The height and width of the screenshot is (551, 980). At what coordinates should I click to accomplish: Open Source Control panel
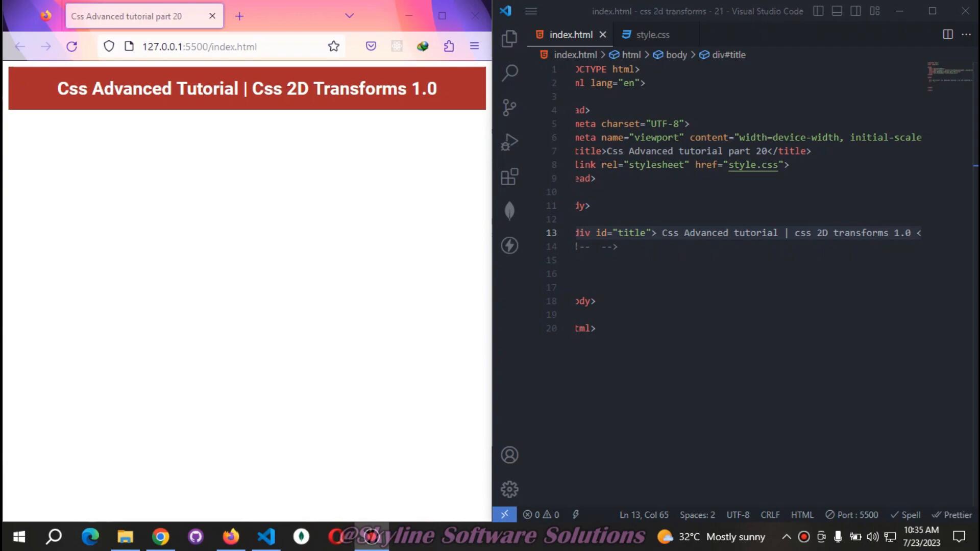pyautogui.click(x=509, y=107)
